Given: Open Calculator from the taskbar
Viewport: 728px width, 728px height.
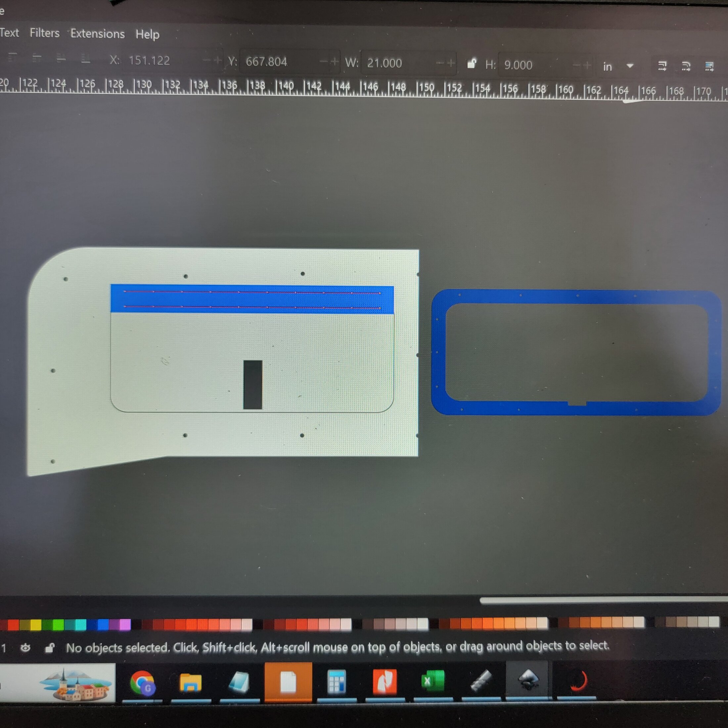Looking at the screenshot, I should click(x=337, y=682).
